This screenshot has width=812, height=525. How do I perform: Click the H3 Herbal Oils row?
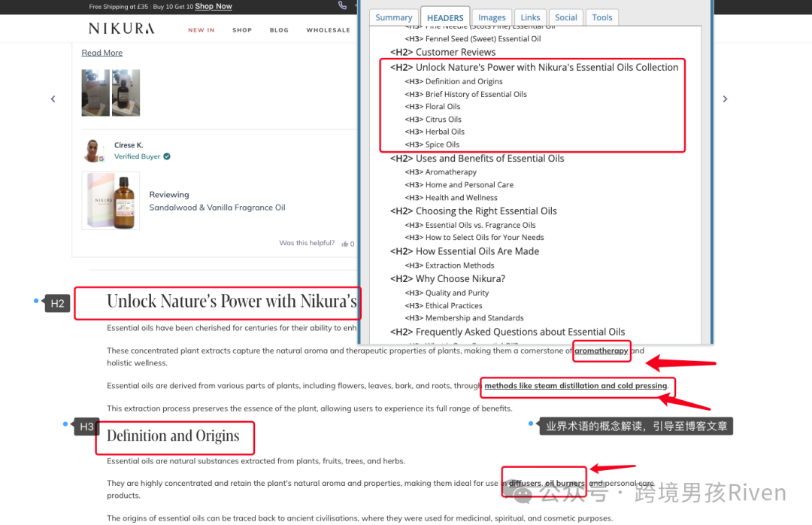click(435, 132)
